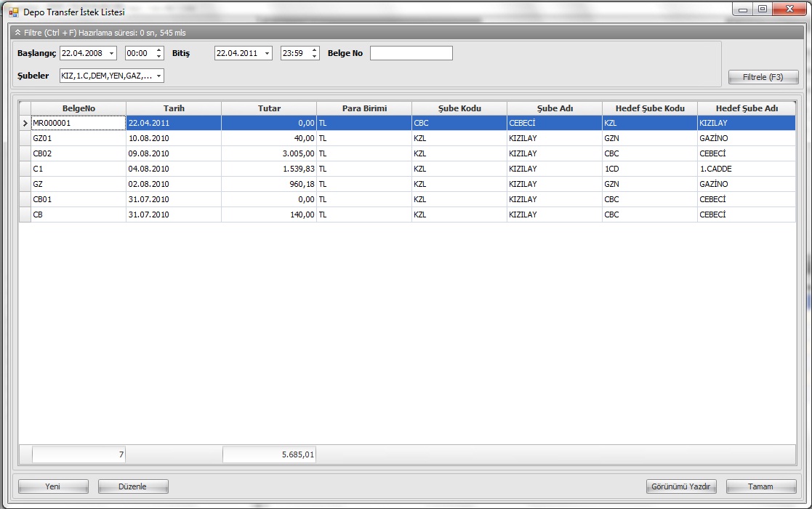Sort by the Para Birimi column header
812x509 pixels.
365,108
